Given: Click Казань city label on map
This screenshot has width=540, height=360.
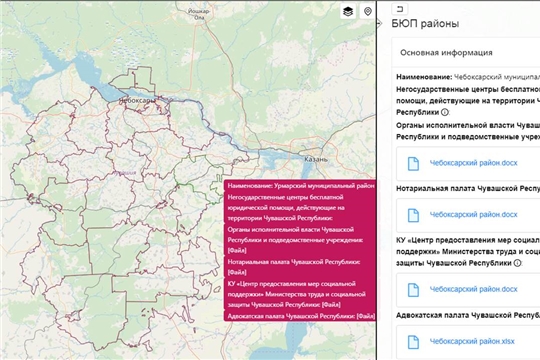Looking at the screenshot, I should (x=316, y=160).
